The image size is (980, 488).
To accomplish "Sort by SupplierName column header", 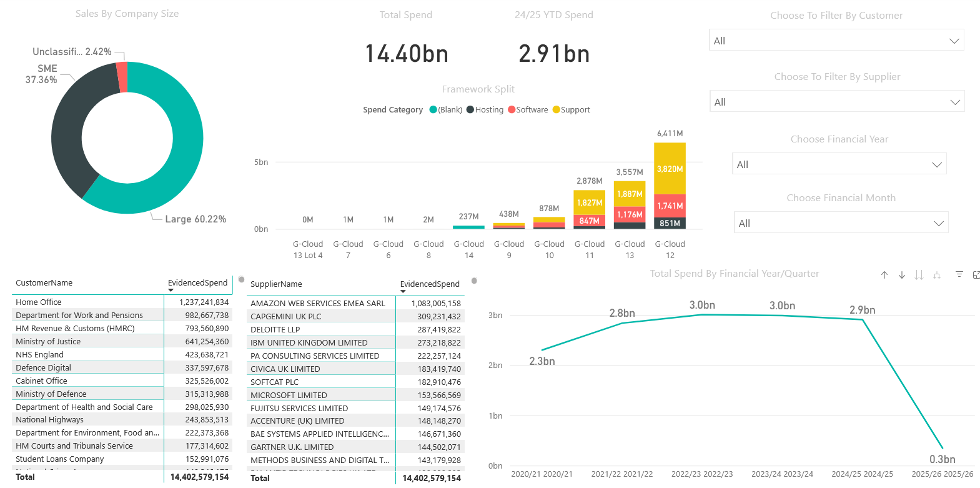I will click(x=276, y=284).
